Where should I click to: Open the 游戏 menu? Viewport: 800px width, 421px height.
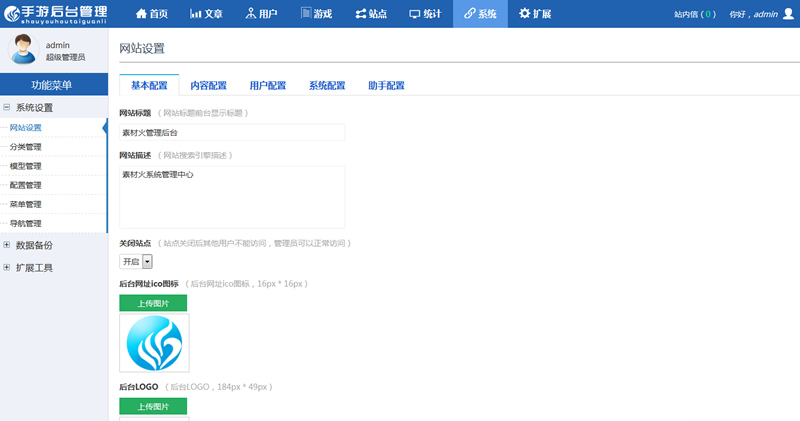click(x=316, y=14)
